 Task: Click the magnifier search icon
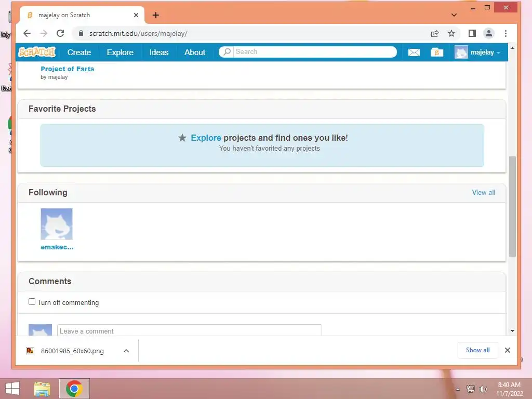227,52
